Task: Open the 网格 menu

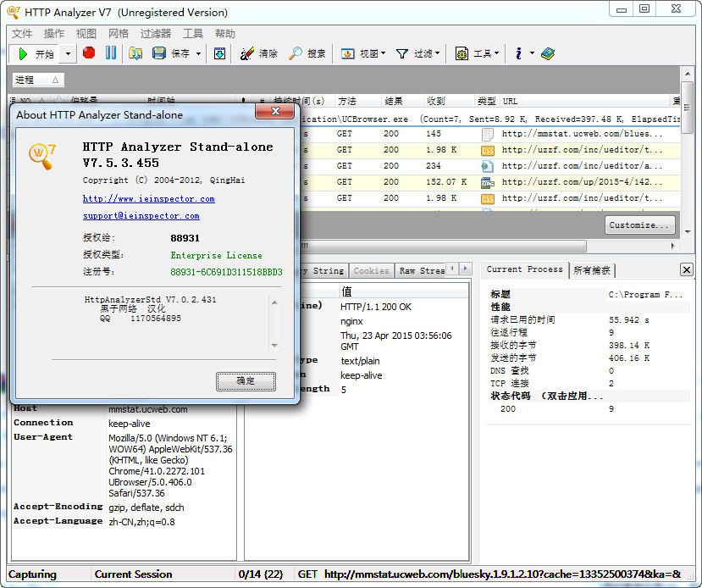Action: pyautogui.click(x=119, y=34)
